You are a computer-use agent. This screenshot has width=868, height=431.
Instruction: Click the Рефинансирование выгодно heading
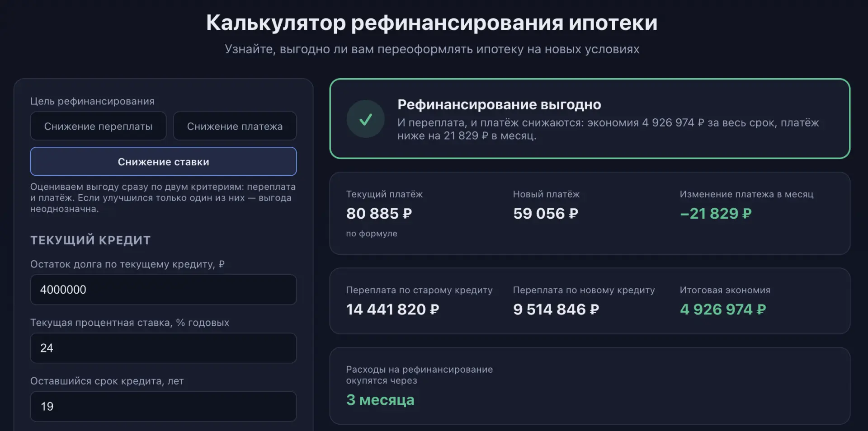pyautogui.click(x=499, y=104)
